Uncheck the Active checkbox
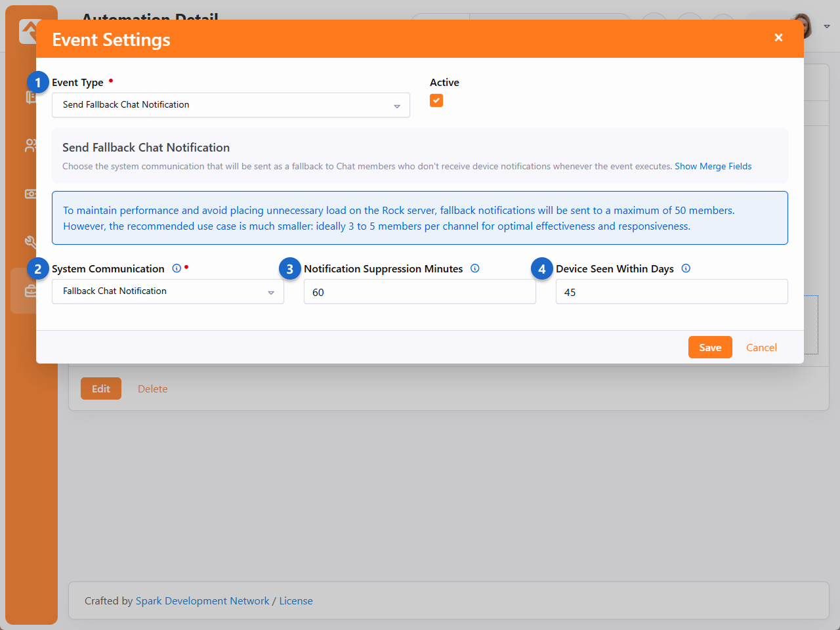Viewport: 840px width, 630px height. pyautogui.click(x=436, y=100)
